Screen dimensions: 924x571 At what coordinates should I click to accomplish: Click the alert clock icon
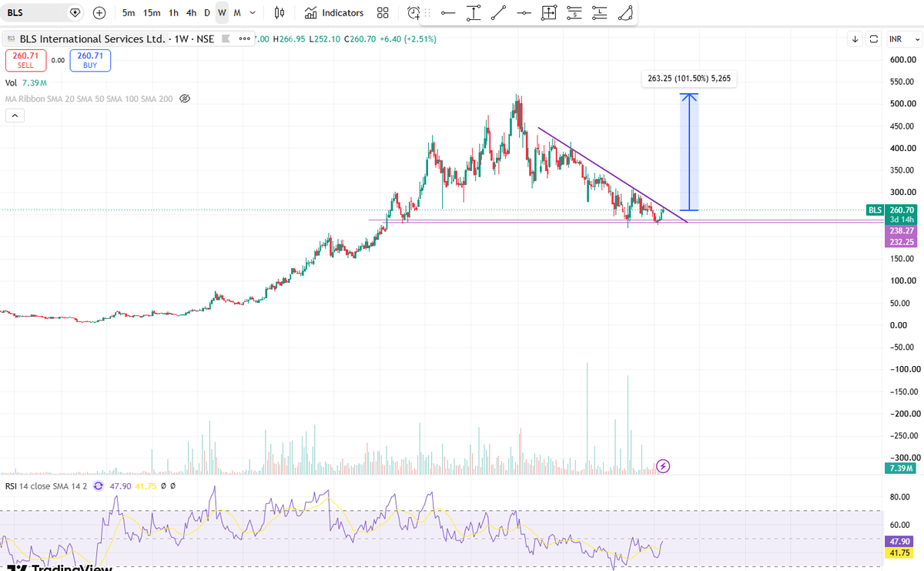[414, 13]
